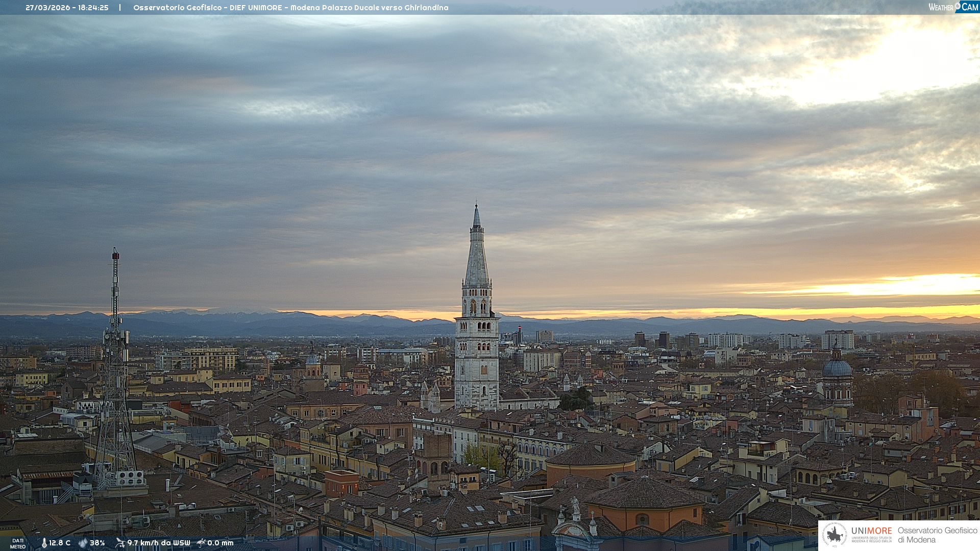Click the wind anemometer icon
The width and height of the screenshot is (980, 551).
(120, 543)
